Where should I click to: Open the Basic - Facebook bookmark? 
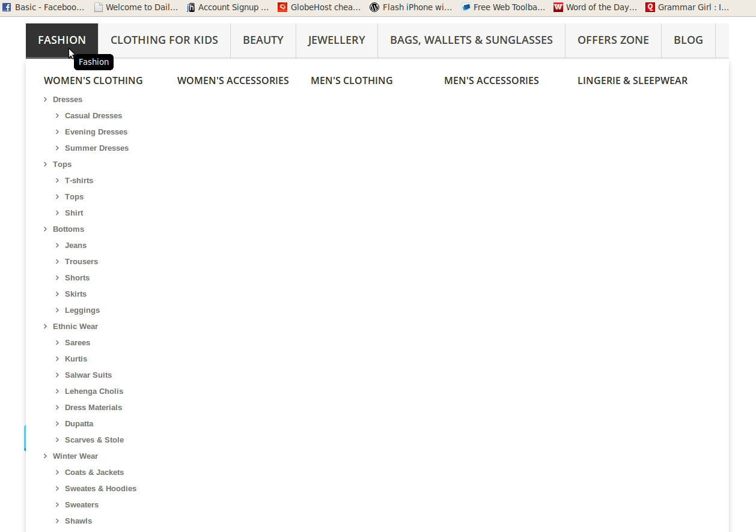[x=43, y=7]
